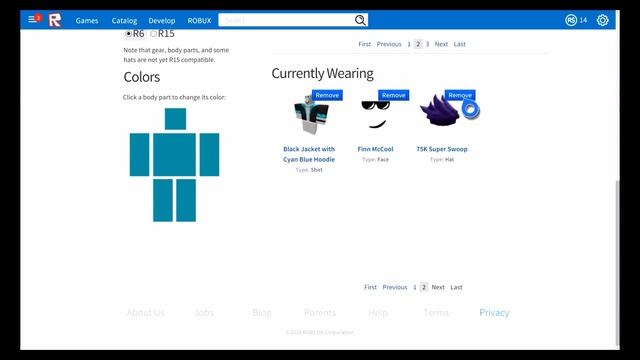This screenshot has height=360, width=640.
Task: Open the Develop menu
Action: pos(162,20)
